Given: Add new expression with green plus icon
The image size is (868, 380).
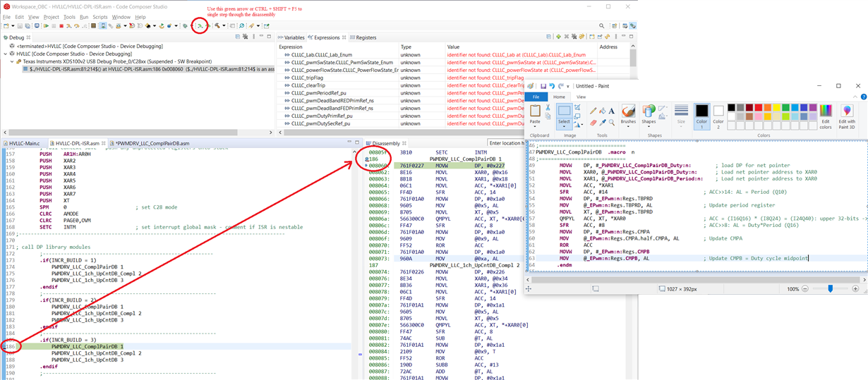Looking at the screenshot, I should (558, 37).
